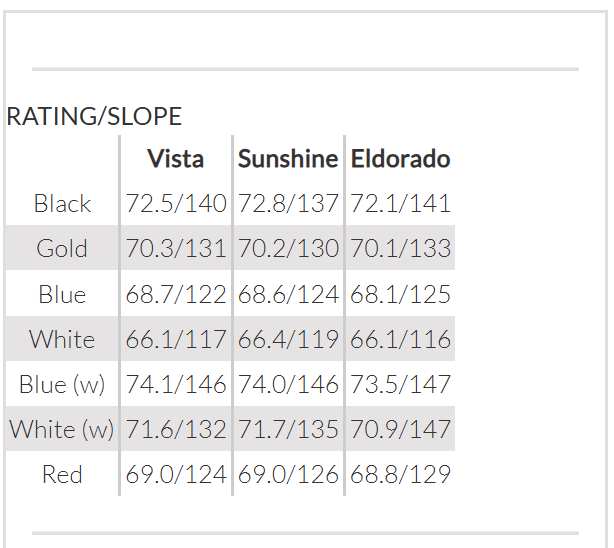Click Sunshine White (w) rating 71.7/135
614x548 pixels.
coord(288,430)
